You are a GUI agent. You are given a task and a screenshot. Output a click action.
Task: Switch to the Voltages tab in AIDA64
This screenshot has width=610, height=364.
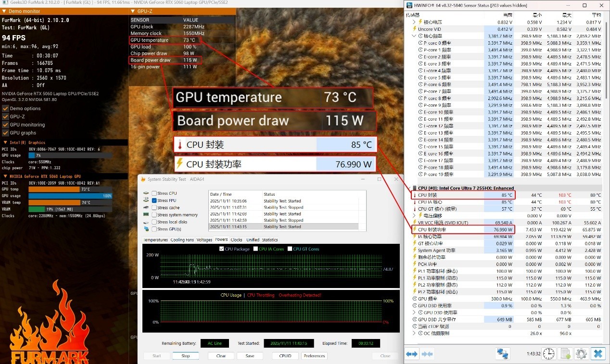point(205,239)
